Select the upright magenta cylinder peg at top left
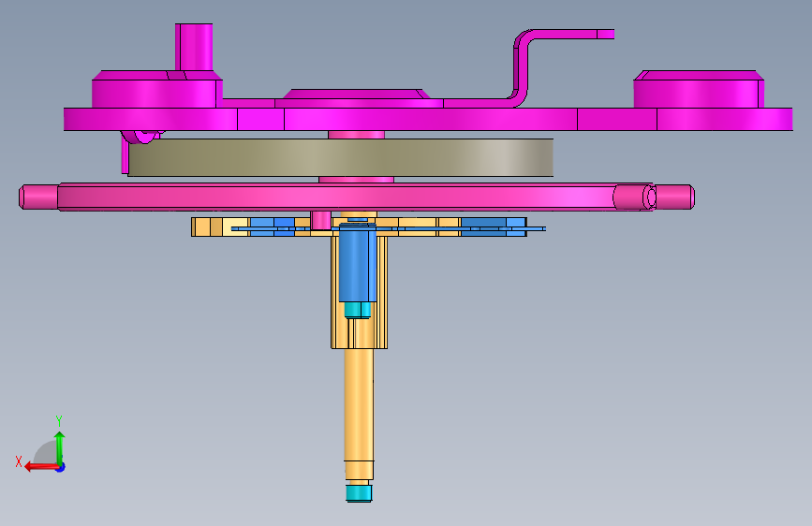The height and width of the screenshot is (526, 812). coord(194,47)
